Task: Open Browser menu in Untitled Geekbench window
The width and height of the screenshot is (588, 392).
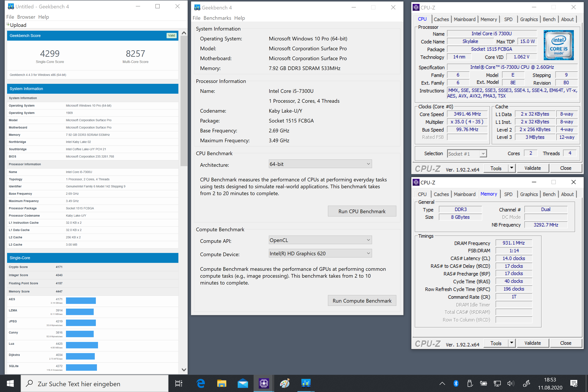Action: point(26,17)
